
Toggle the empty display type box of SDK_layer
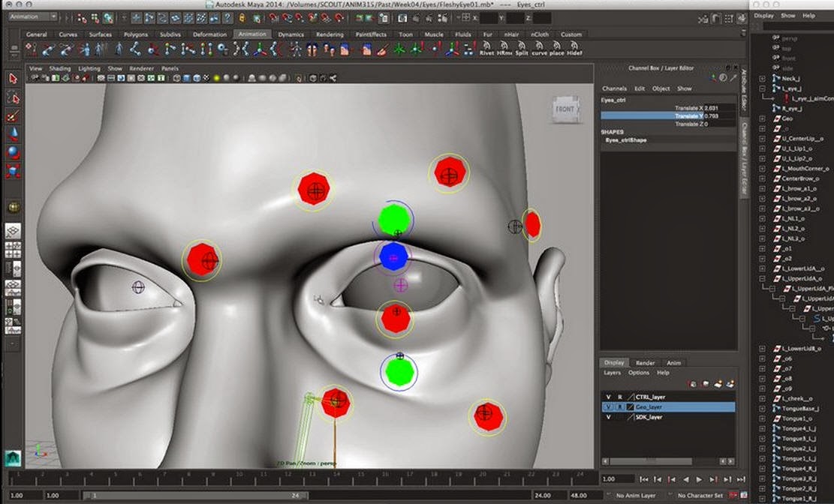[x=619, y=417]
